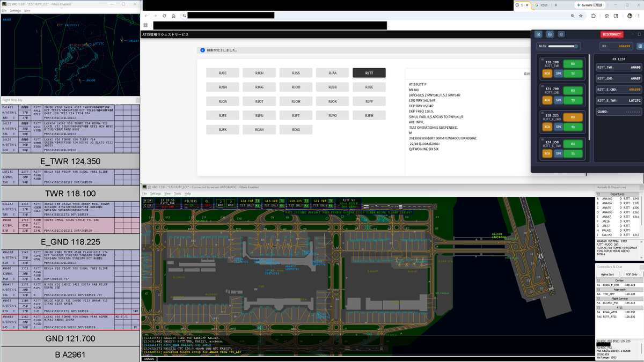Image resolution: width=644 pixels, height=362 pixels.
Task: Toggle RX for 124.350 RJTT_E_TWR
Action: (x=573, y=144)
